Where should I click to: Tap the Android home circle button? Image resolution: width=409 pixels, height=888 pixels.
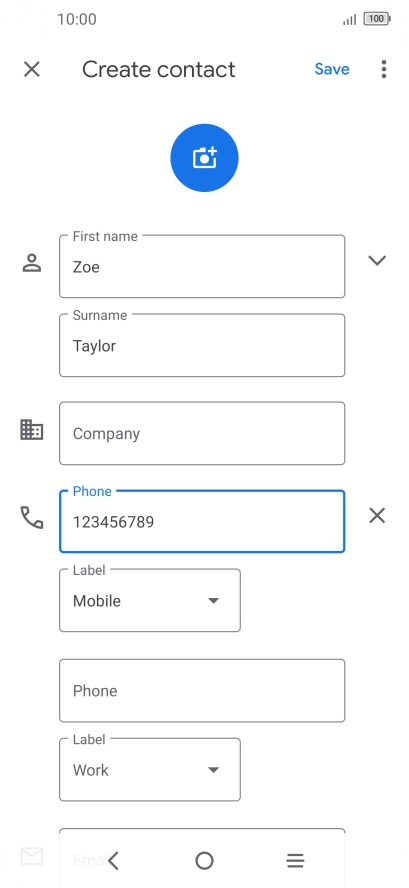(204, 860)
